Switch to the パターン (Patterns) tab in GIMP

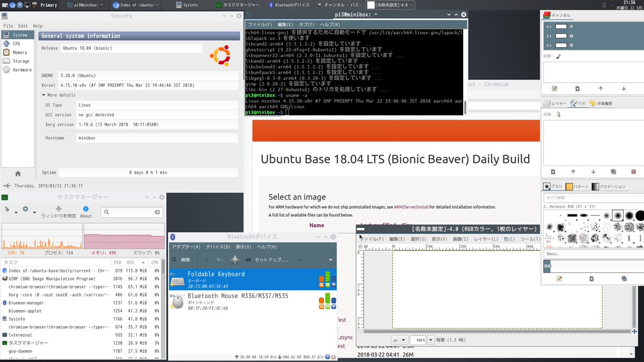[x=577, y=187]
